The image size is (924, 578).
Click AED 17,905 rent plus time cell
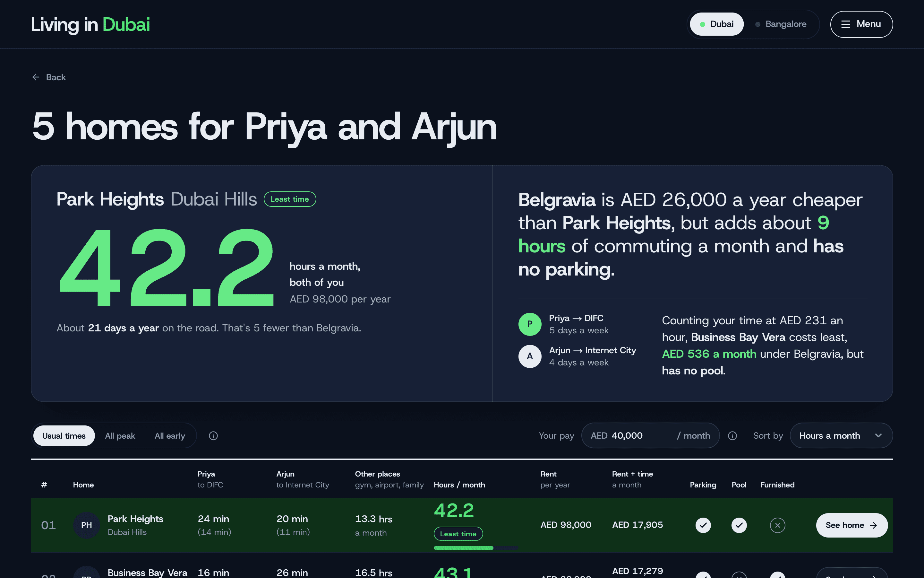(637, 525)
